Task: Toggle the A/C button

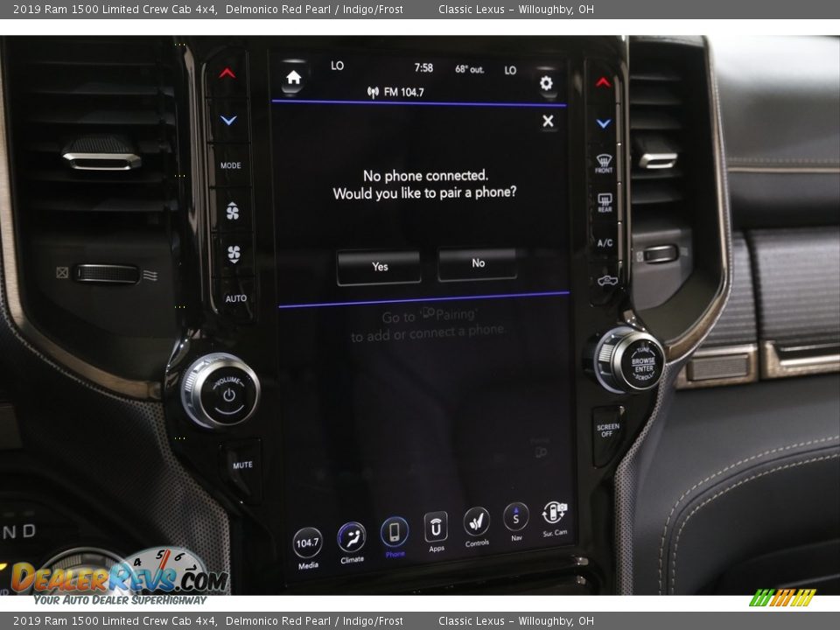Action: click(605, 242)
